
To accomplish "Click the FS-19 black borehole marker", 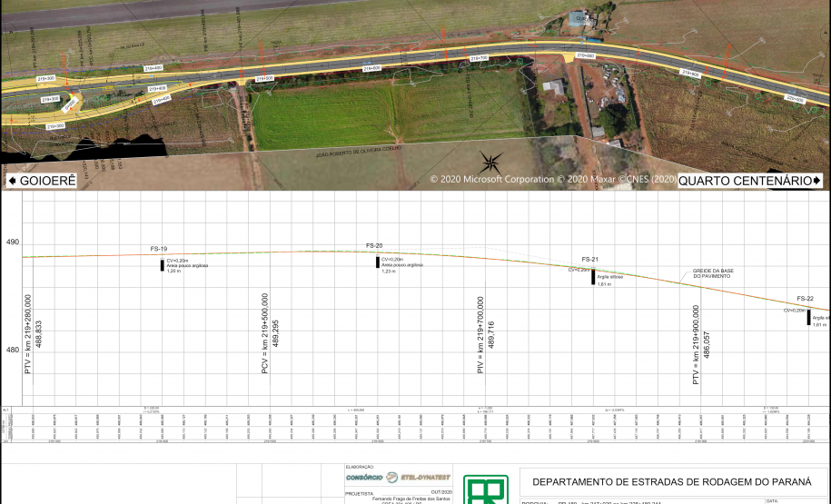I will [x=163, y=265].
